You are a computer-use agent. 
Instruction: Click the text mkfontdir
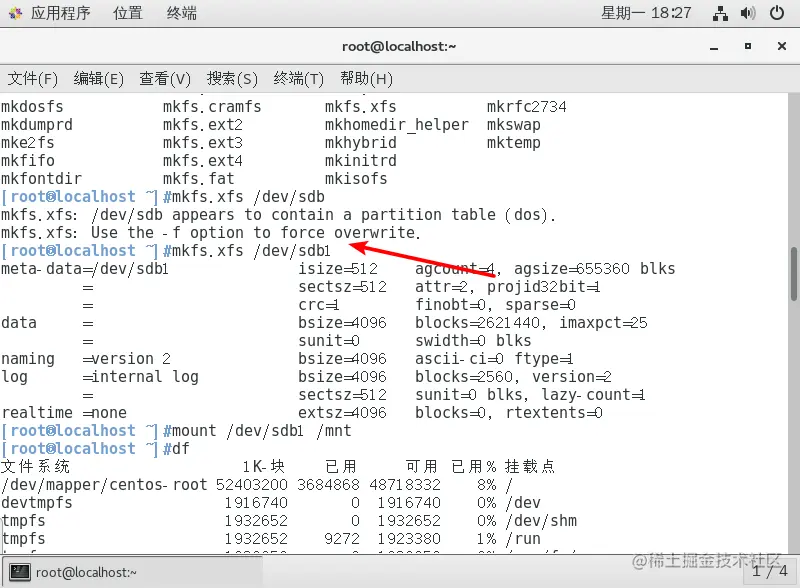41,179
